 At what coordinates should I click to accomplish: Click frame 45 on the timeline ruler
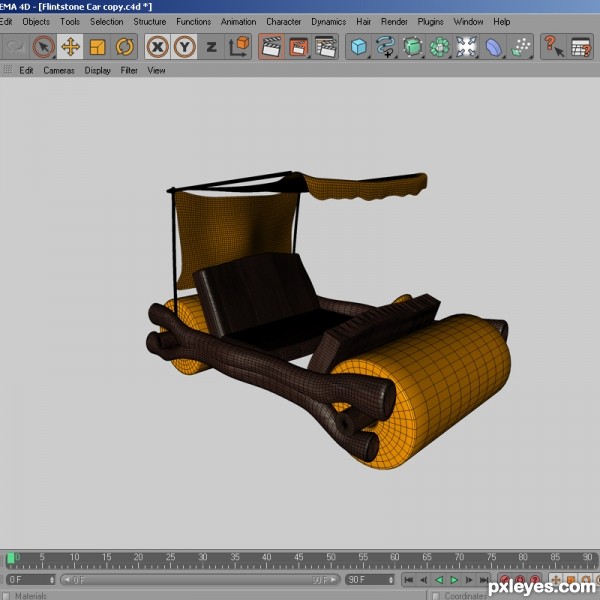pyautogui.click(x=299, y=557)
